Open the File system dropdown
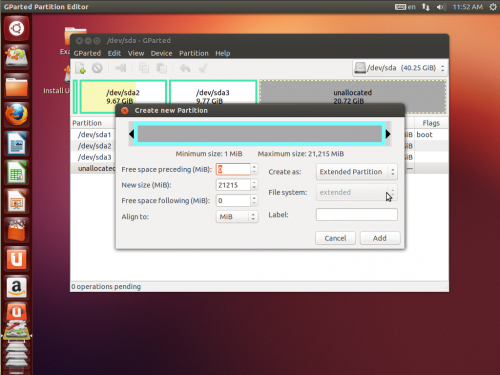 (x=357, y=192)
